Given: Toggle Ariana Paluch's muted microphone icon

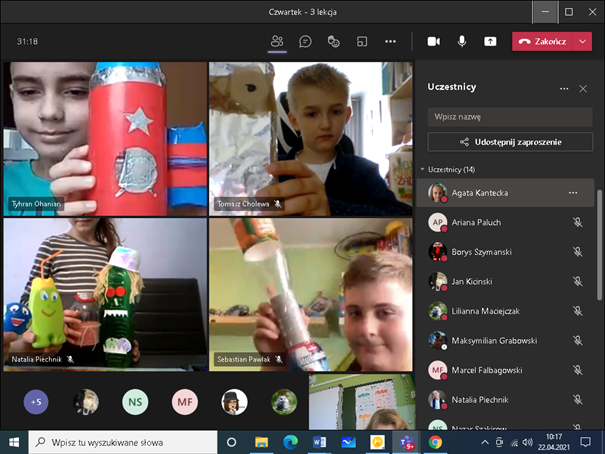Looking at the screenshot, I should 577,222.
